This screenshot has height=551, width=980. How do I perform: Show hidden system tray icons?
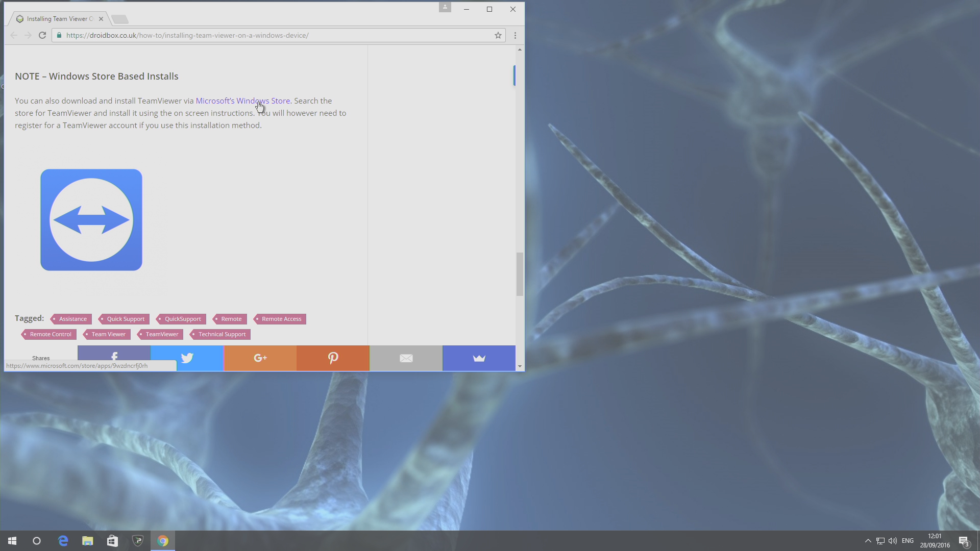click(x=868, y=541)
